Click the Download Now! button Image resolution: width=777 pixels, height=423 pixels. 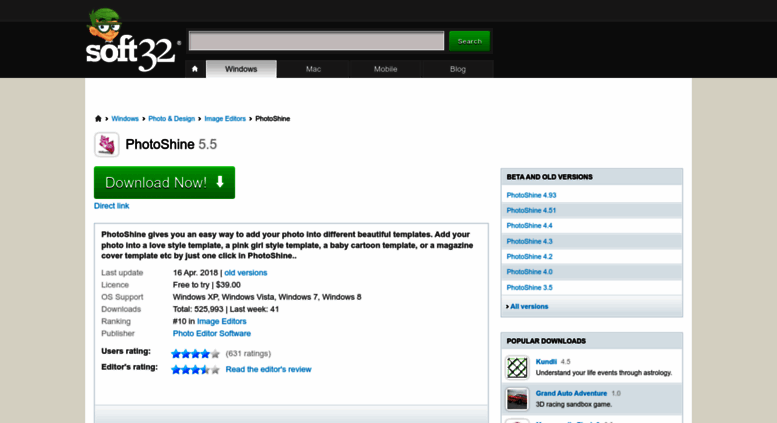tap(165, 182)
